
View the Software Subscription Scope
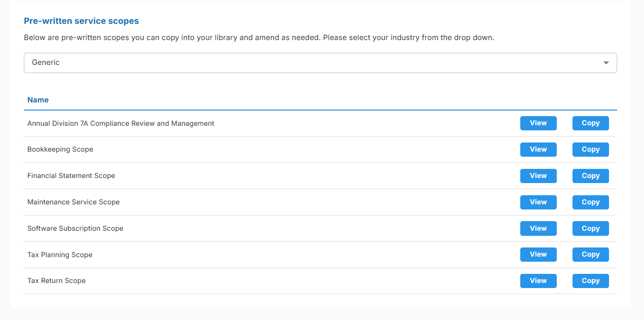(538, 229)
